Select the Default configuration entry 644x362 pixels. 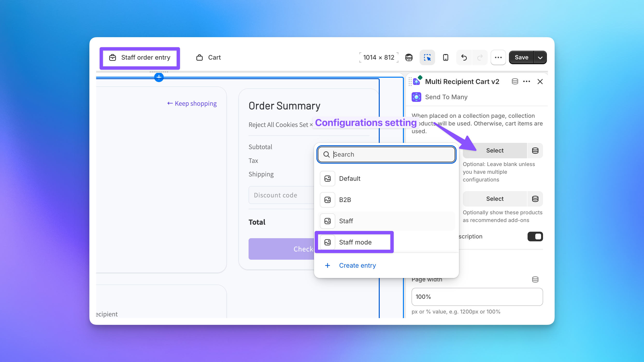point(386,179)
